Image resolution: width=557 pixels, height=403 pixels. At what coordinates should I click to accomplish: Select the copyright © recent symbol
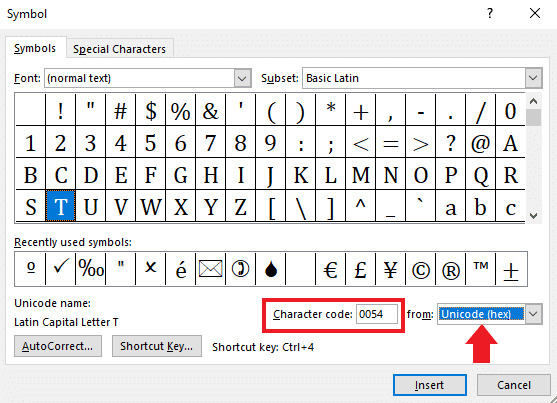click(x=420, y=269)
